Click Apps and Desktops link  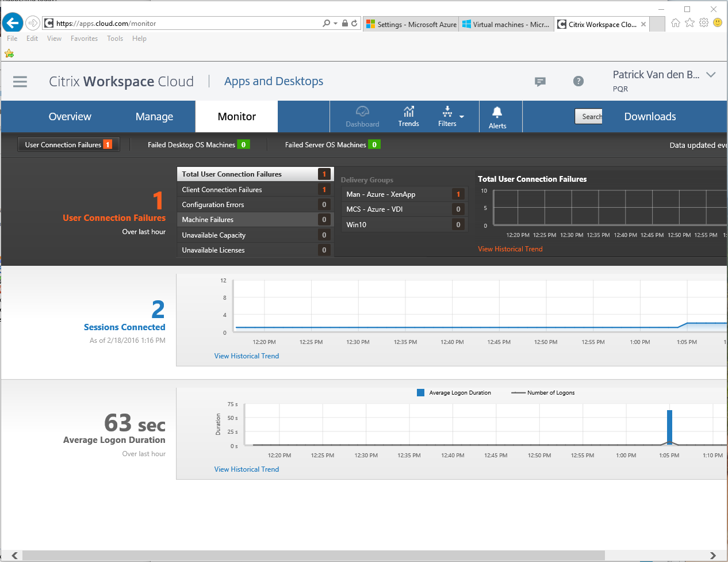pos(274,81)
